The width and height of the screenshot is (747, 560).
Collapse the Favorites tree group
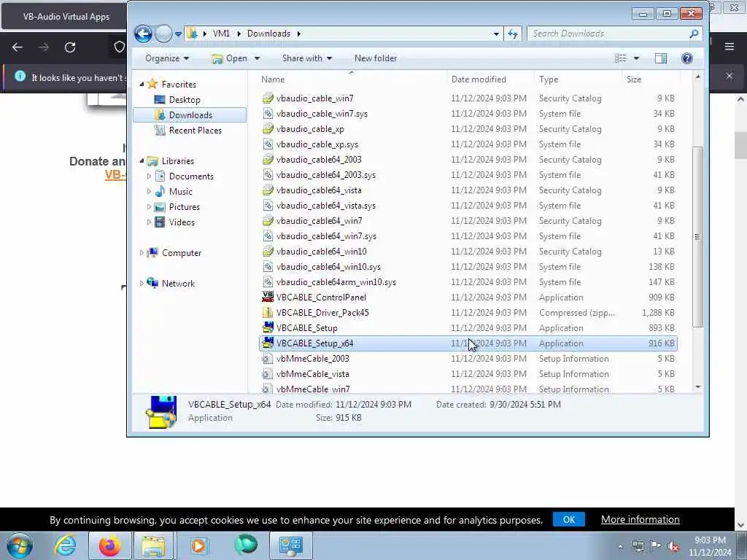pyautogui.click(x=142, y=85)
